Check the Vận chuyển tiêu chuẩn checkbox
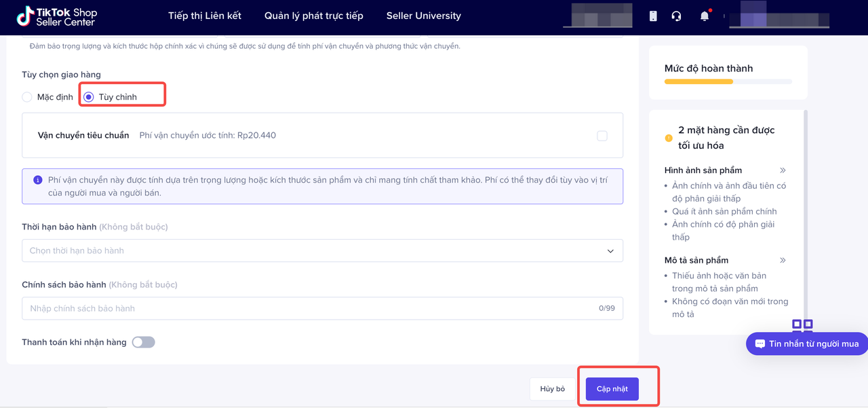868x408 pixels. 602,136
